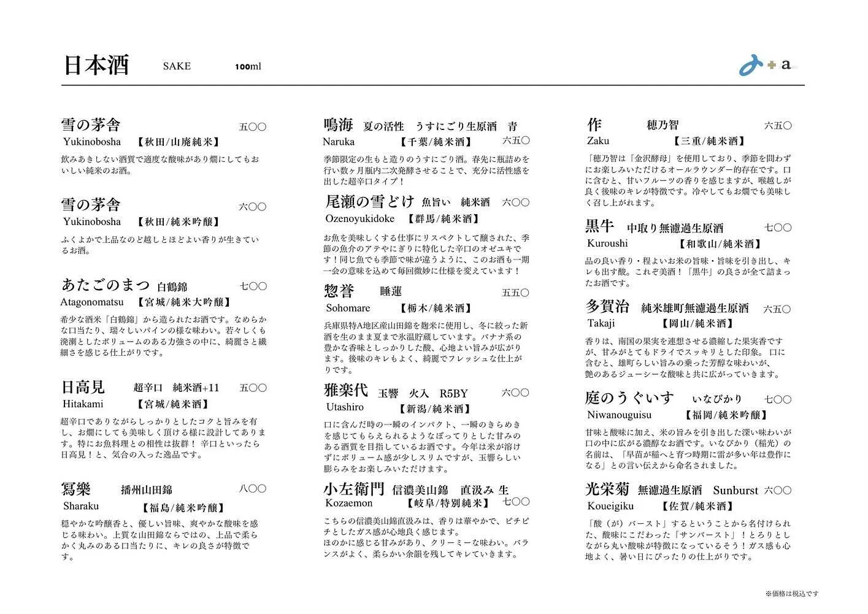Click the 【岡山/純米酒】 label
868x614 pixels.
[x=697, y=323]
